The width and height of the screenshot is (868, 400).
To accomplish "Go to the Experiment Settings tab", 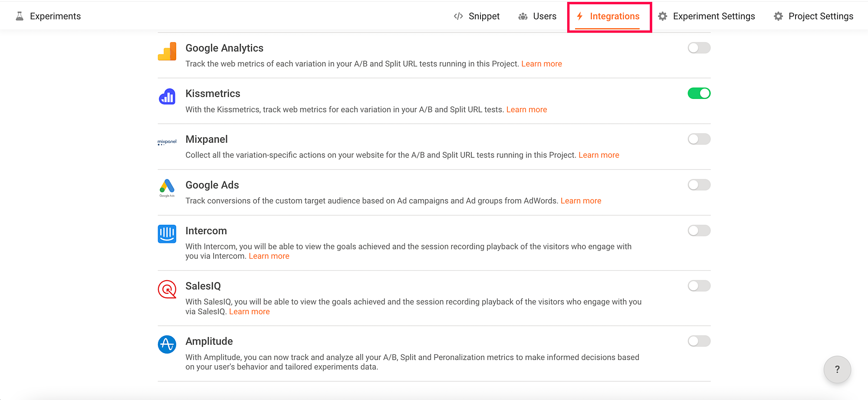I will tap(707, 16).
